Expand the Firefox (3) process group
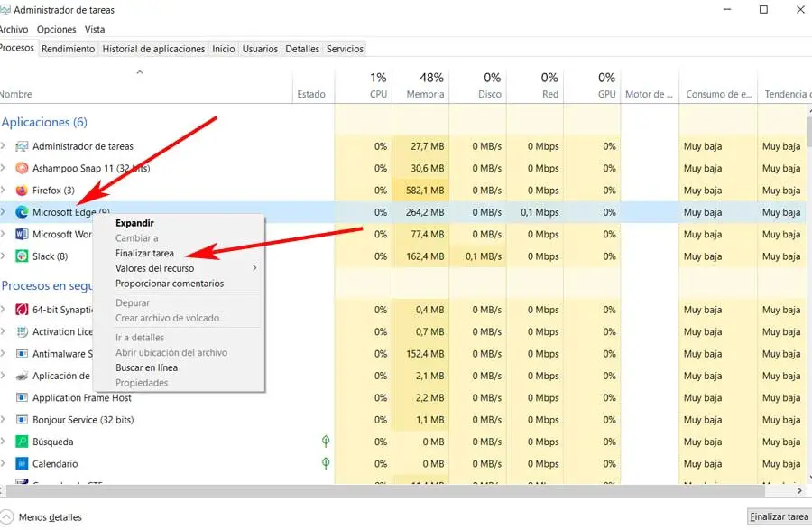 pyautogui.click(x=3, y=191)
